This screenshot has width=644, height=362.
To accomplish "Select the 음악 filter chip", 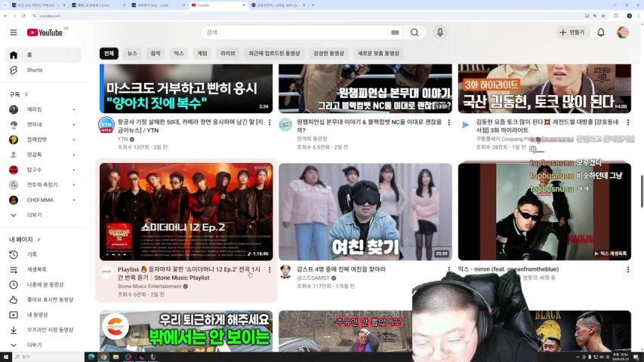I will tap(156, 54).
